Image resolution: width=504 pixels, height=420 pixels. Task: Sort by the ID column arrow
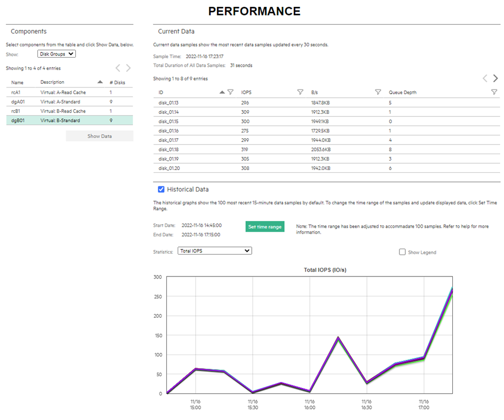(222, 92)
